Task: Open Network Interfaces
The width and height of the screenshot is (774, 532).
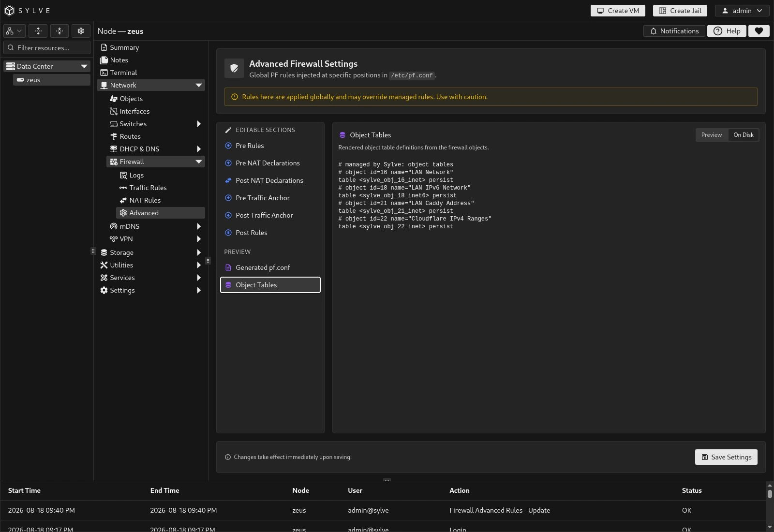Action: (134, 111)
